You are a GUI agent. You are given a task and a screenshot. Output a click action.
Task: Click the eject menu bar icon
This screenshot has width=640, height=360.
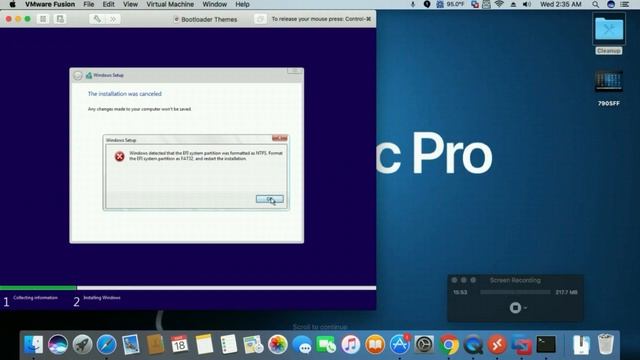(x=513, y=4)
